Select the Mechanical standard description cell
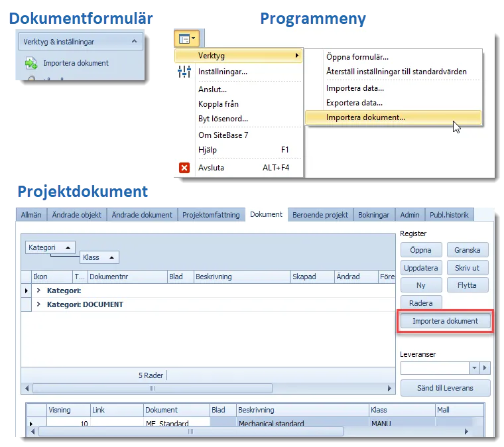The width and height of the screenshot is (504, 447). (302, 422)
